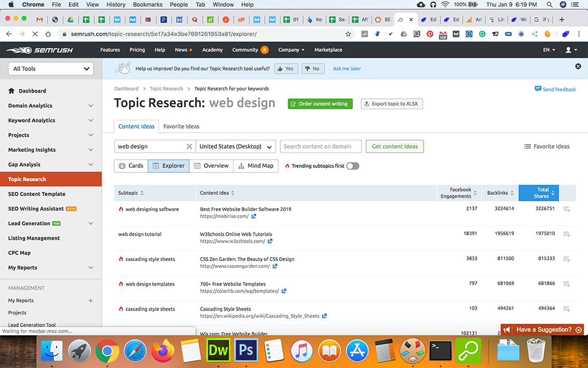Add 'W3Schools Online Web Tutorials' row to favorites

pyautogui.click(x=567, y=234)
